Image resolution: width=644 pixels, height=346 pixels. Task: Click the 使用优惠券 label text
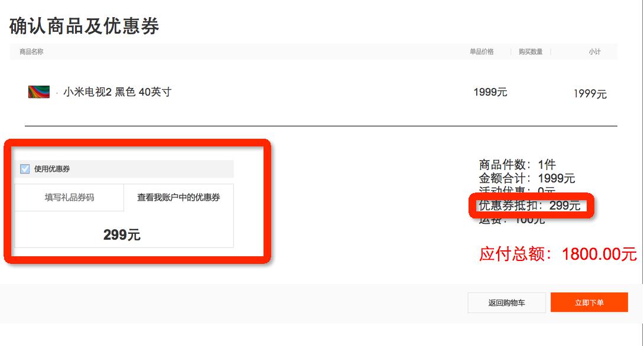click(52, 169)
